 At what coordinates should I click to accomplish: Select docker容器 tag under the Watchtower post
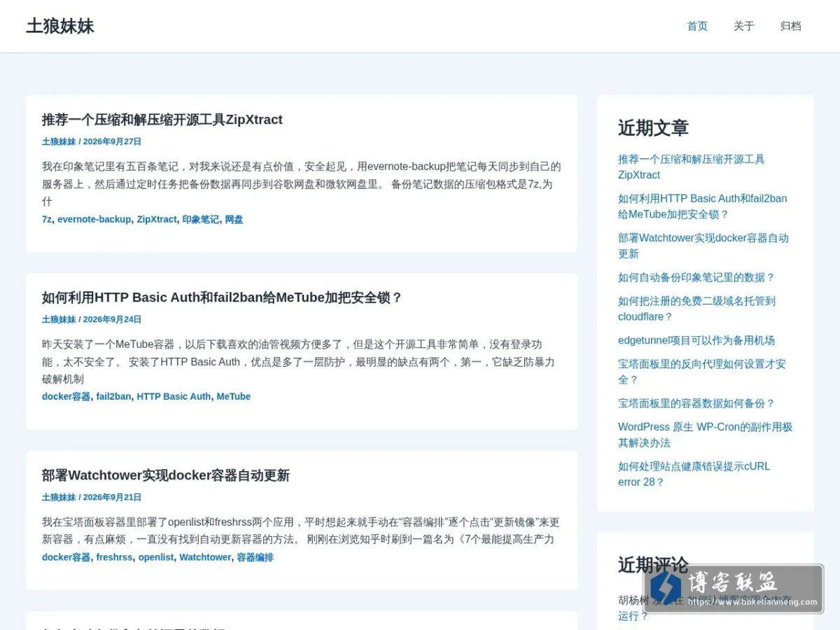tap(66, 557)
